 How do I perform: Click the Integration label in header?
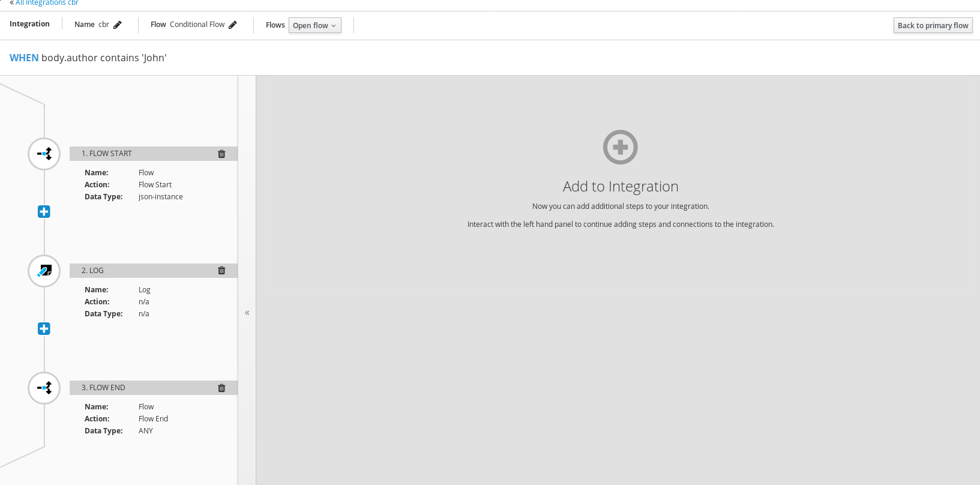pos(29,24)
